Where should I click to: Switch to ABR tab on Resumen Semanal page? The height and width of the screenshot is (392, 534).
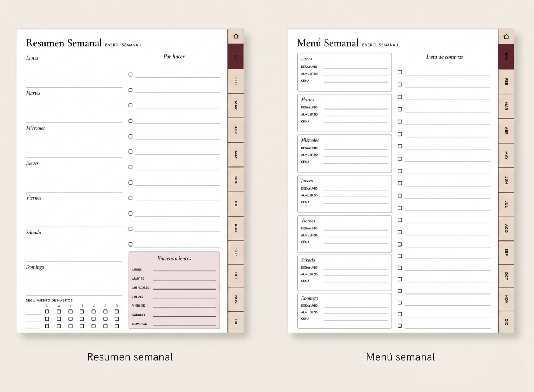click(236, 130)
